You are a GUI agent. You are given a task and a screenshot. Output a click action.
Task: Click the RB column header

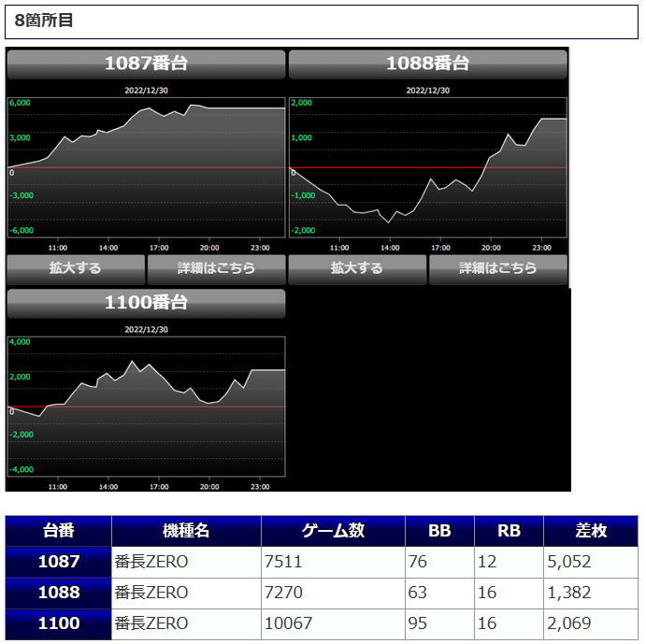[x=509, y=531]
